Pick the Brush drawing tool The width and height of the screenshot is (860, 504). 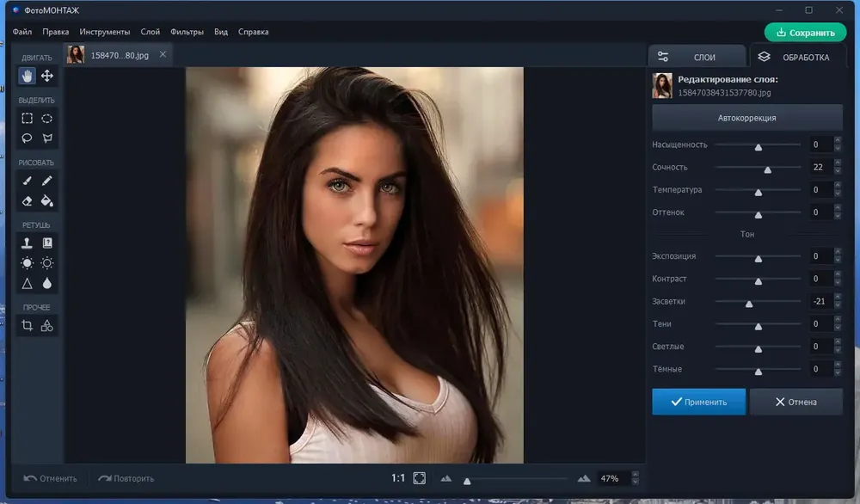click(27, 181)
